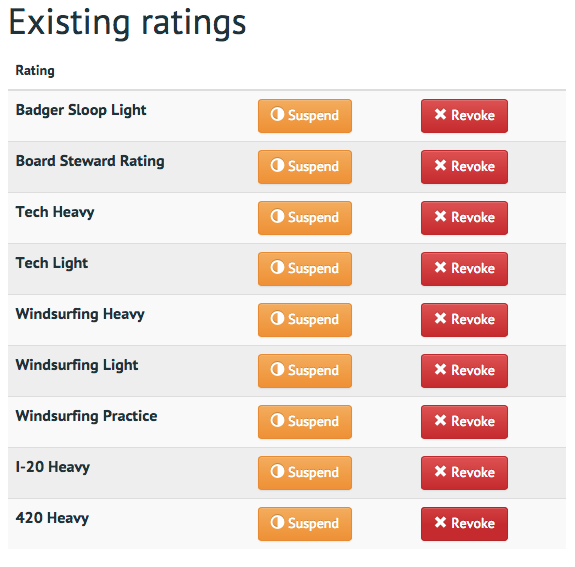575x567 pixels.
Task: Suspend the Windsurfing Heavy rating
Action: pos(305,320)
